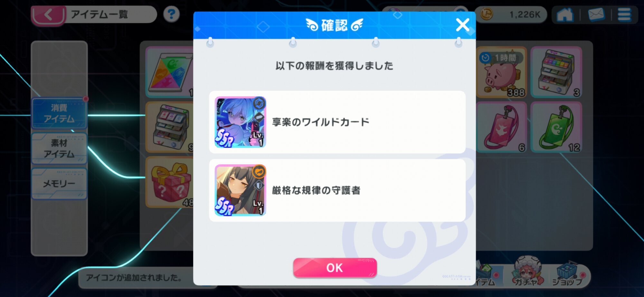Viewport: 644px width, 297px height.
Task: Select the piggy bank item with 388
Action: pos(502,72)
